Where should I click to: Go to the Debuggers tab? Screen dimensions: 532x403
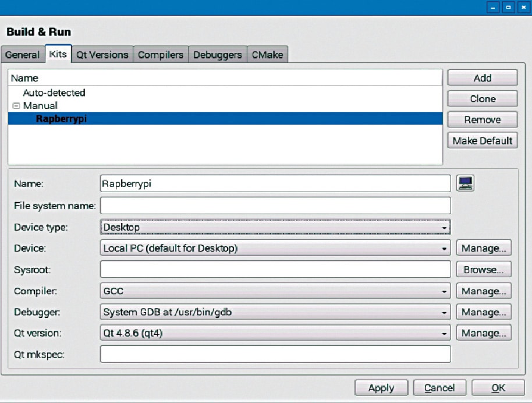point(217,55)
